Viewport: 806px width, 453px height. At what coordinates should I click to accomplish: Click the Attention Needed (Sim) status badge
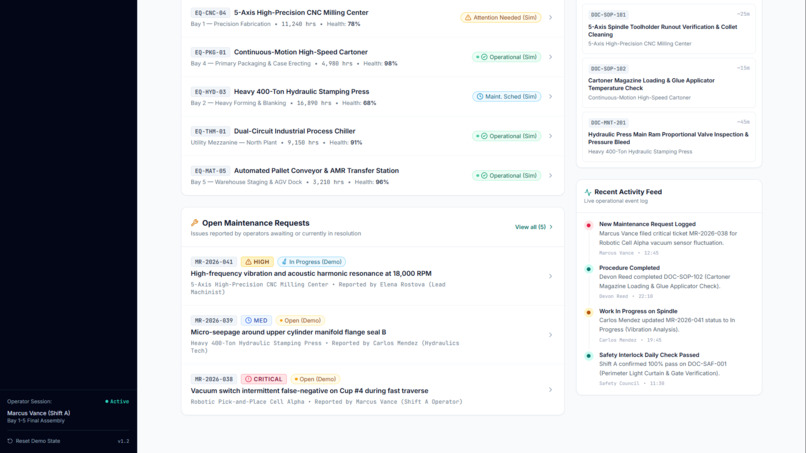tap(501, 17)
